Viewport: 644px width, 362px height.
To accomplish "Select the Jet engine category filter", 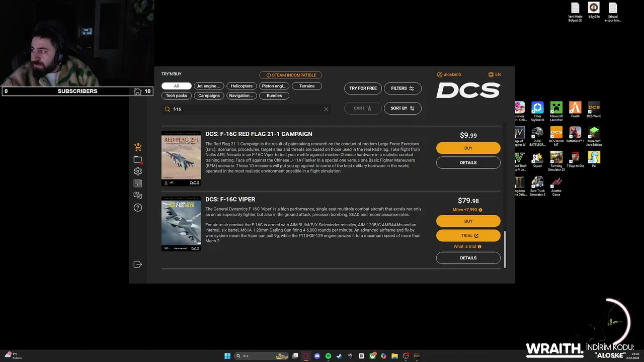I will click(x=208, y=86).
